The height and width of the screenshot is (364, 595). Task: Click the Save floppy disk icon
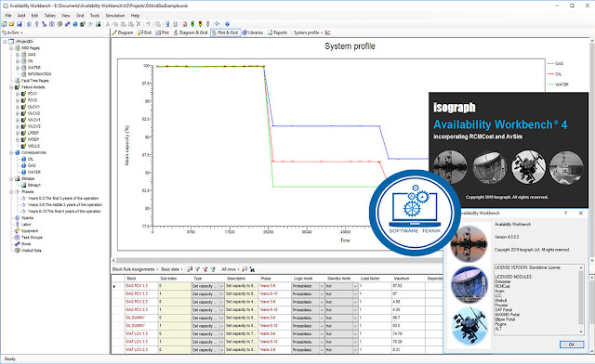click(19, 24)
